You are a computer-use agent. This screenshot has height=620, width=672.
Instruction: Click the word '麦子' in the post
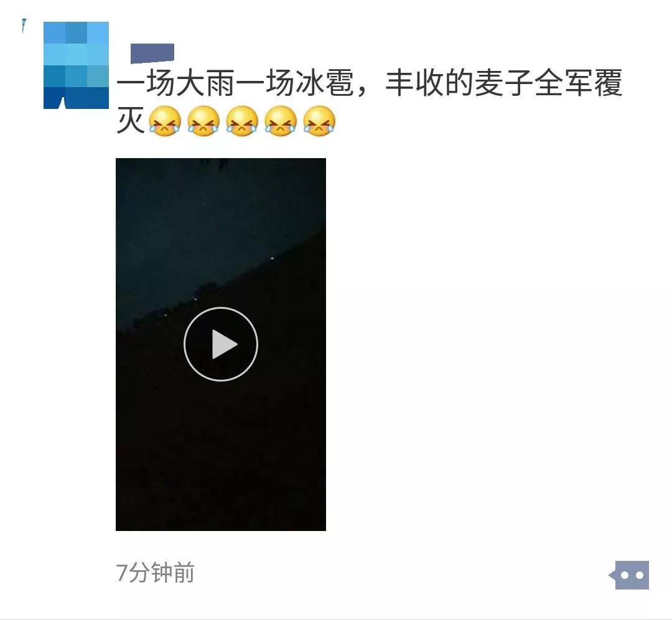click(504, 83)
